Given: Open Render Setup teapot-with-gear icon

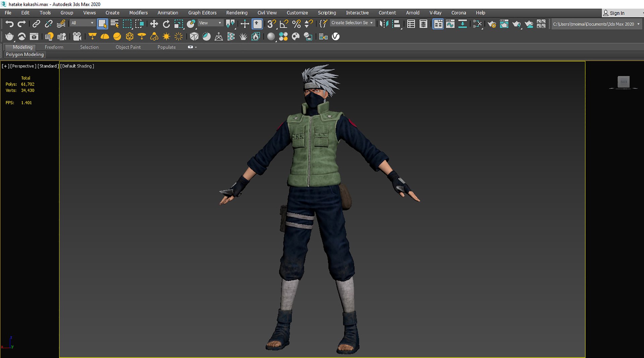Looking at the screenshot, I should 492,24.
